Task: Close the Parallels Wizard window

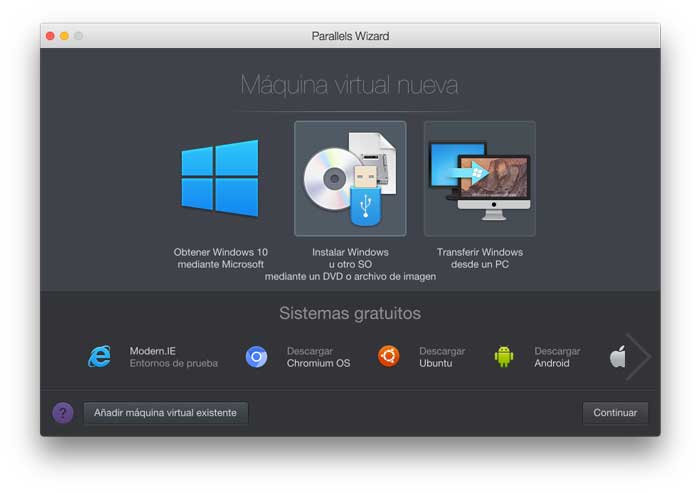Action: [50, 36]
